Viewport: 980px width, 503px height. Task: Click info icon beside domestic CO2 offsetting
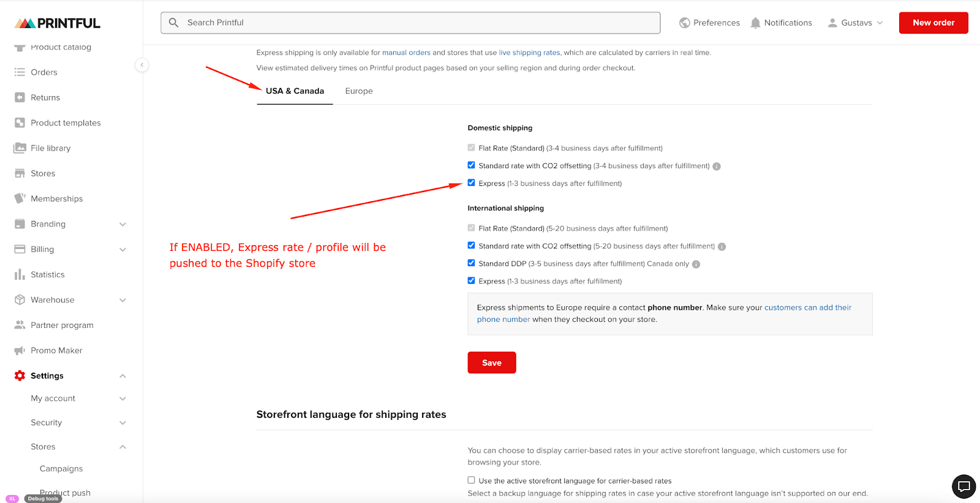click(x=717, y=166)
